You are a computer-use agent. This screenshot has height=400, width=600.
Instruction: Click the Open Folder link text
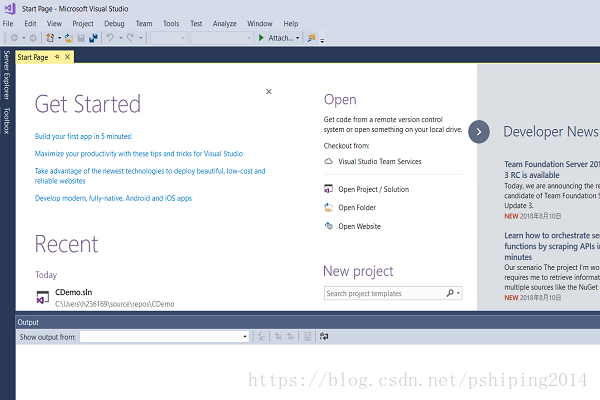point(357,207)
